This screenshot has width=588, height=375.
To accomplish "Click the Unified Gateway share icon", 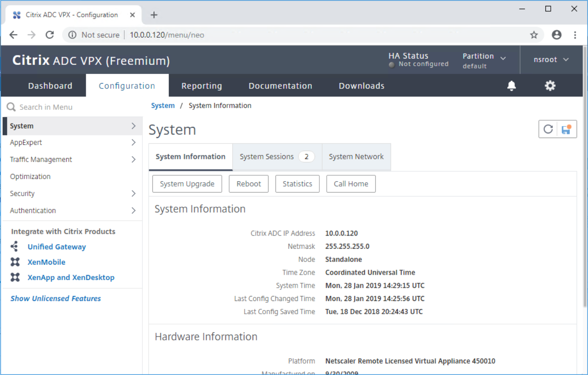I will (15, 247).
